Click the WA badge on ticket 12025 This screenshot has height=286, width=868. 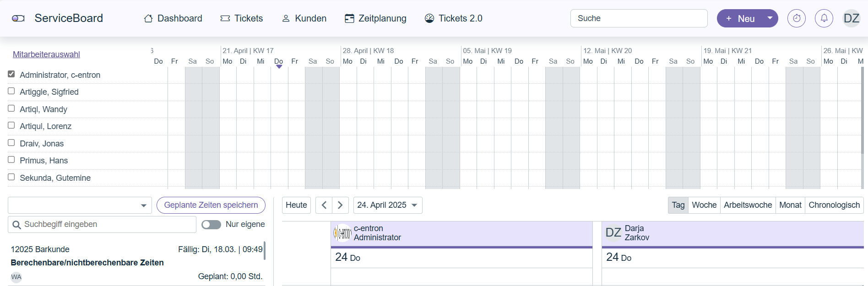pyautogui.click(x=16, y=277)
